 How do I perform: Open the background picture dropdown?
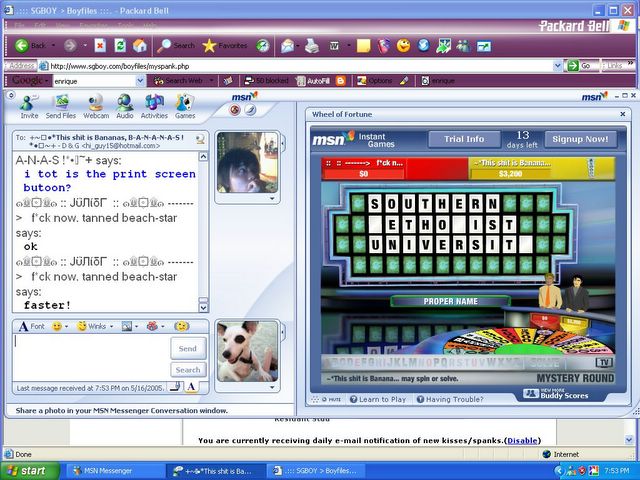pyautogui.click(x=137, y=326)
